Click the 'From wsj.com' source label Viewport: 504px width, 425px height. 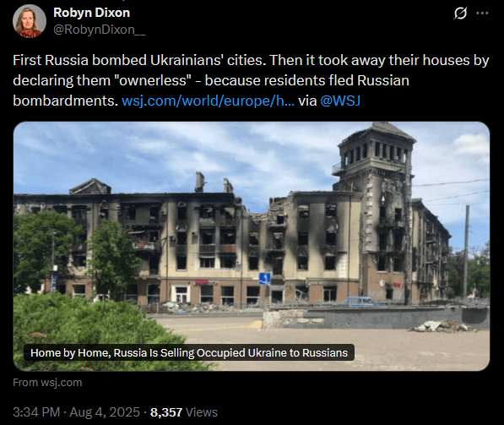pos(47,383)
